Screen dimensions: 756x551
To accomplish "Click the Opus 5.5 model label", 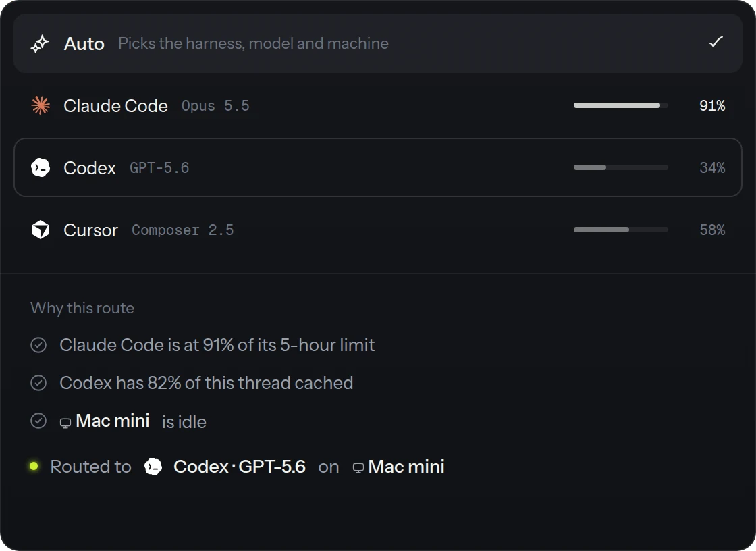I will point(215,105).
